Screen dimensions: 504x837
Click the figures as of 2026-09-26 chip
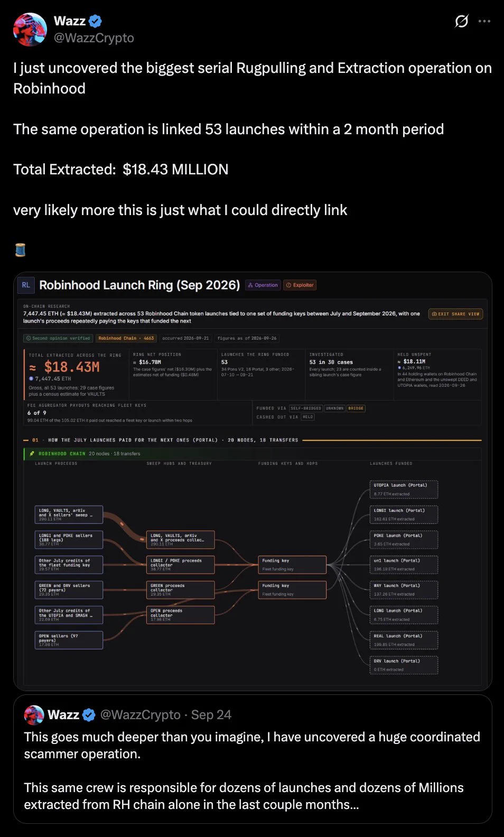pyautogui.click(x=247, y=338)
